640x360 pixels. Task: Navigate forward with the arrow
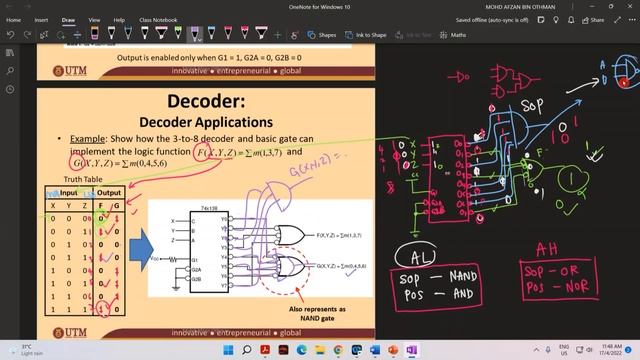27,7
